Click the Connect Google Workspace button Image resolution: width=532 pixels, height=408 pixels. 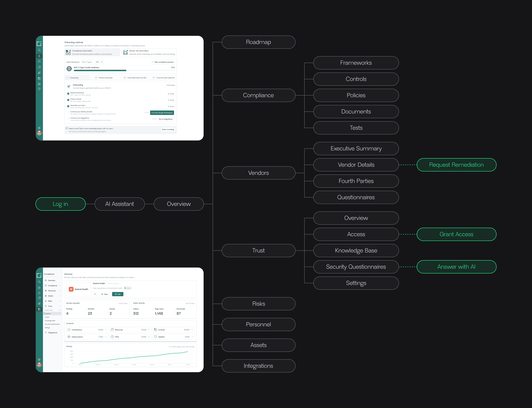point(162,113)
